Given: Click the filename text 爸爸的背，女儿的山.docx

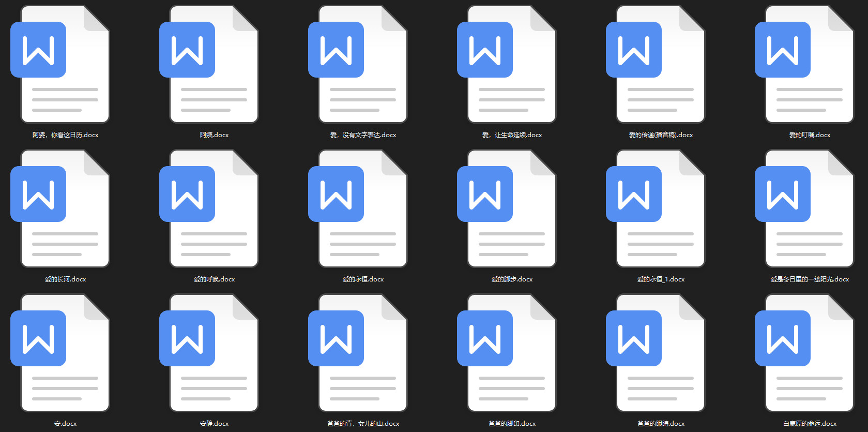Looking at the screenshot, I should pyautogui.click(x=363, y=424).
